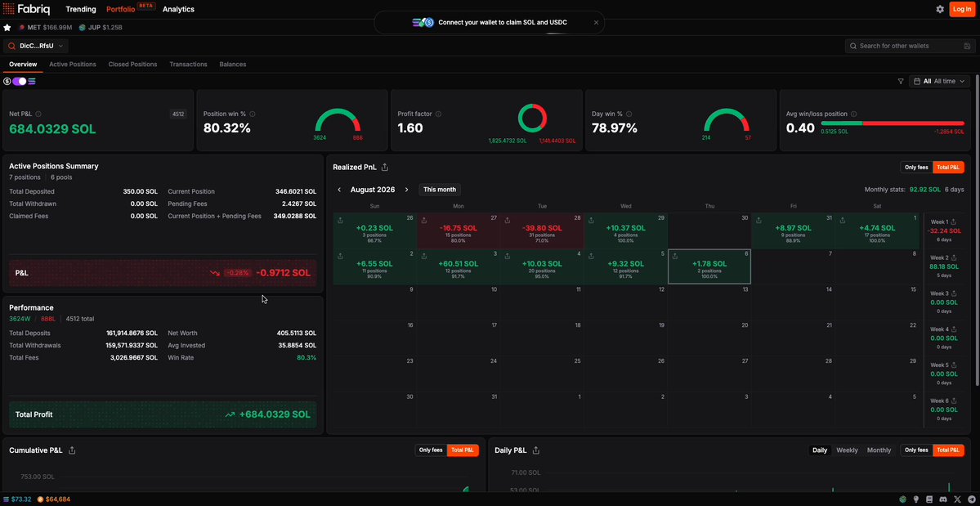The height and width of the screenshot is (506, 980).
Task: Open the Telegram icon in the footer
Action: 971,499
